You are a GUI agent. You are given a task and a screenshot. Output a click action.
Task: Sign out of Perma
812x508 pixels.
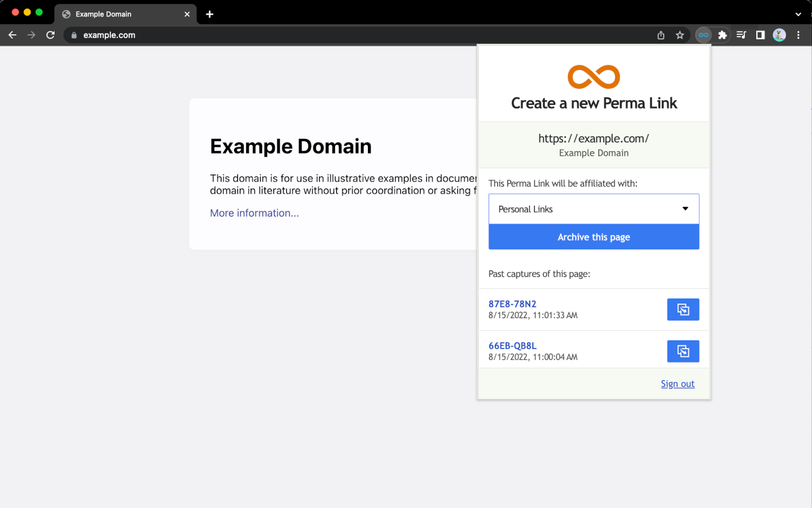click(677, 384)
